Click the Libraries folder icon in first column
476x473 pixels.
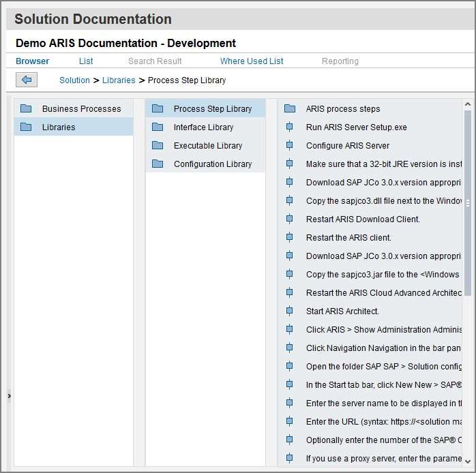[x=26, y=127]
